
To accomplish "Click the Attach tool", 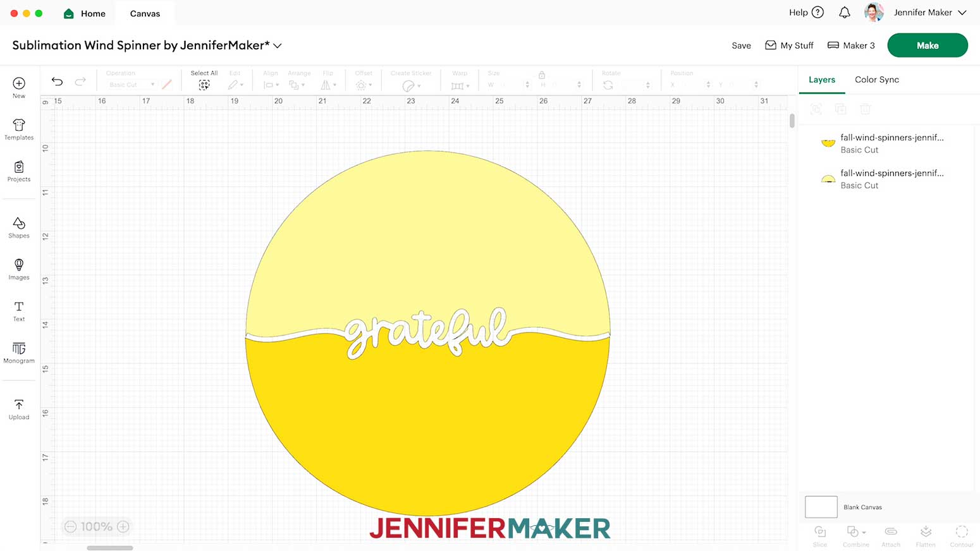I will (891, 536).
